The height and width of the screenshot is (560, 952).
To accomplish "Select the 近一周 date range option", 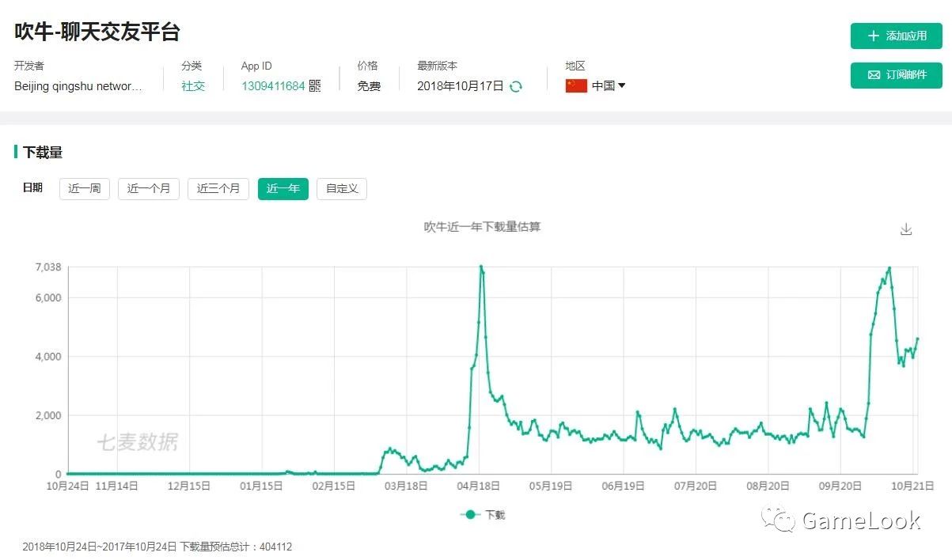I will coord(84,189).
